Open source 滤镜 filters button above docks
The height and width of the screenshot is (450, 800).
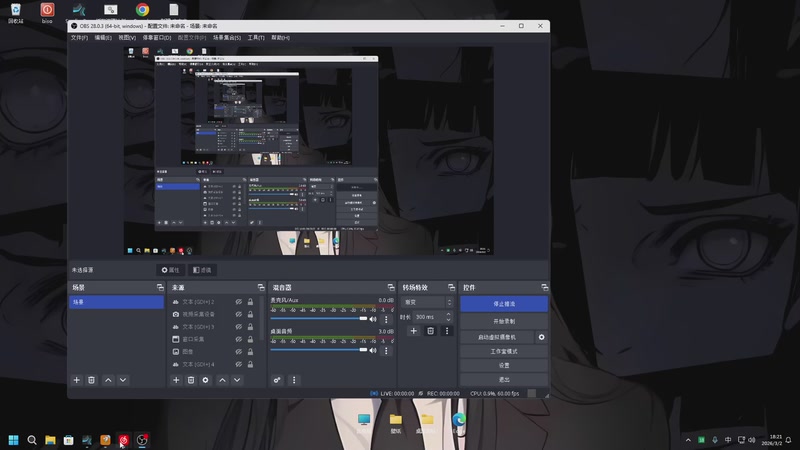(x=202, y=270)
